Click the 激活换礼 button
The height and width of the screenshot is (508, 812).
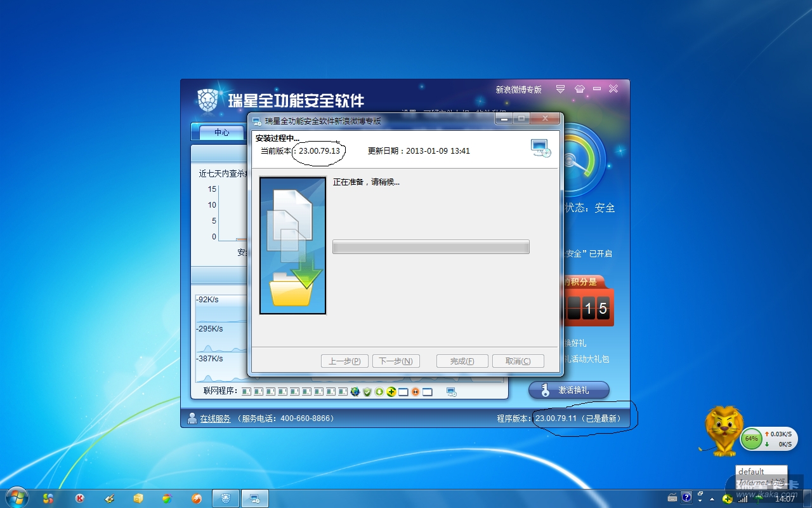click(569, 390)
